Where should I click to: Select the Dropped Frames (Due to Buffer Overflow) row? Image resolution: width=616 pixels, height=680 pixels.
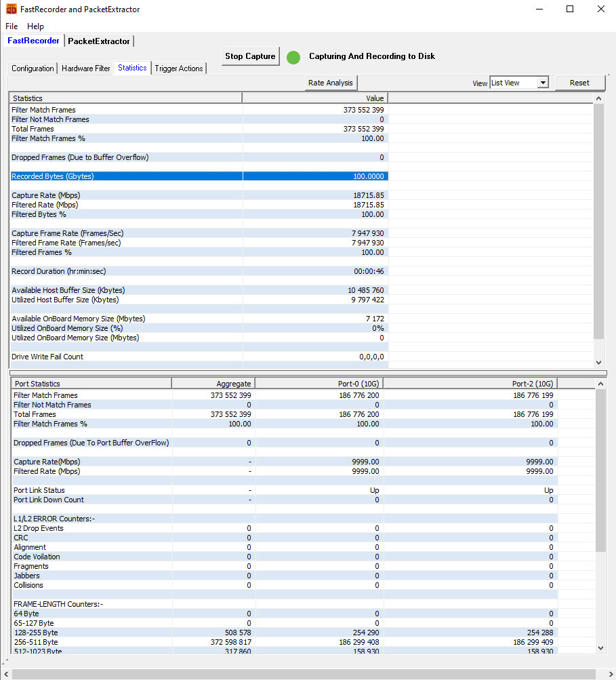click(199, 157)
